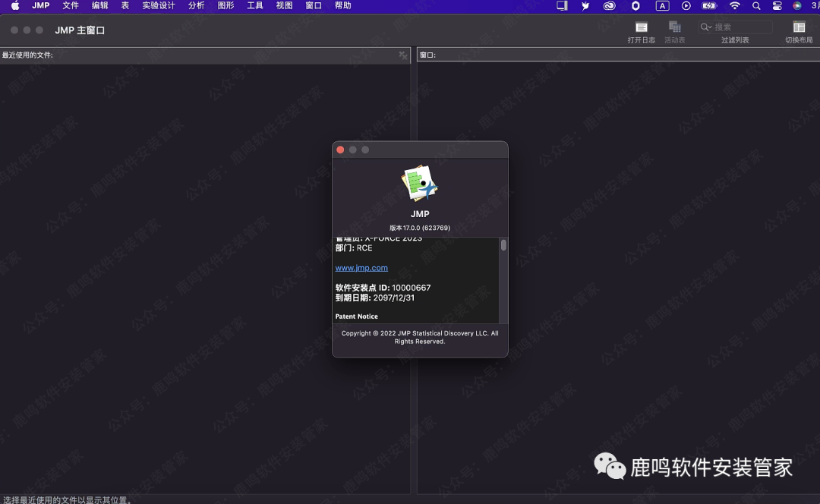The height and width of the screenshot is (504, 820).
Task: Select the 到期日期: 2097/12/31 text
Action: coord(375,298)
